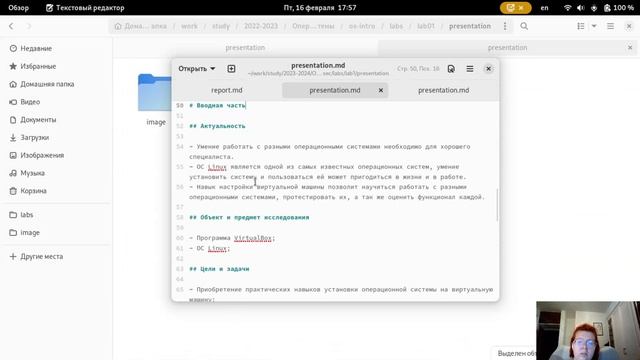Switch to the report.md tab
The height and width of the screenshot is (360, 640).
pos(227,90)
